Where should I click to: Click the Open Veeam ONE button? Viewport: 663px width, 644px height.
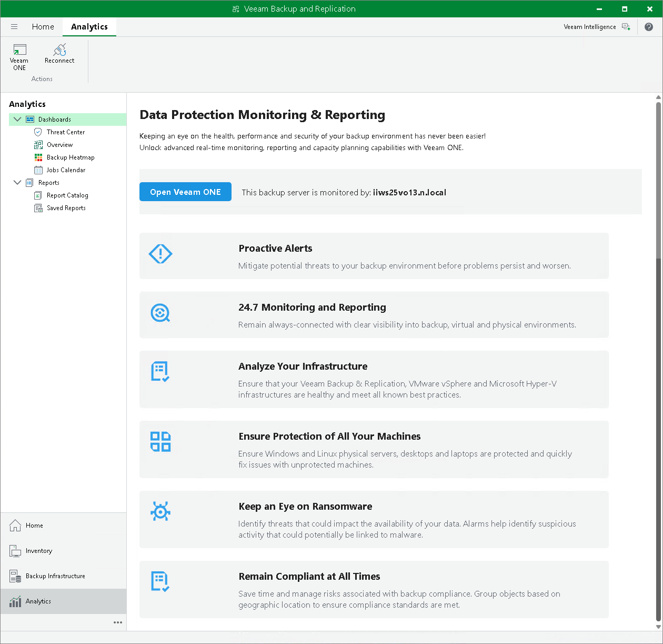point(185,192)
